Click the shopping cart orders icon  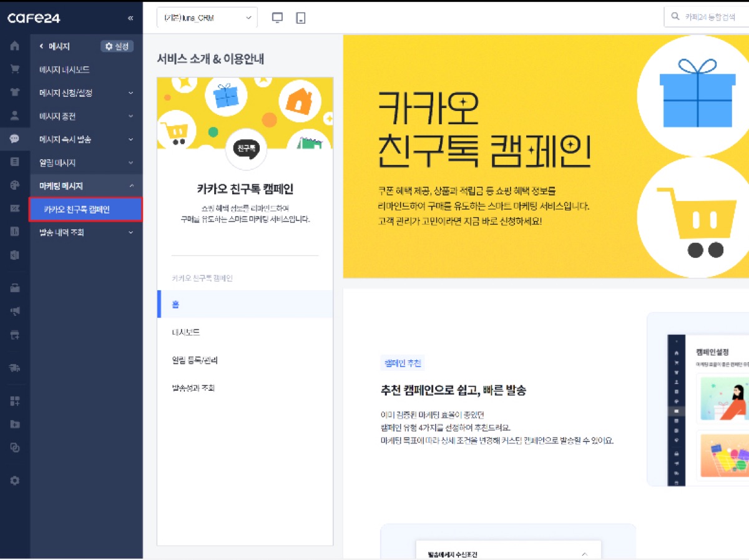coord(14,69)
